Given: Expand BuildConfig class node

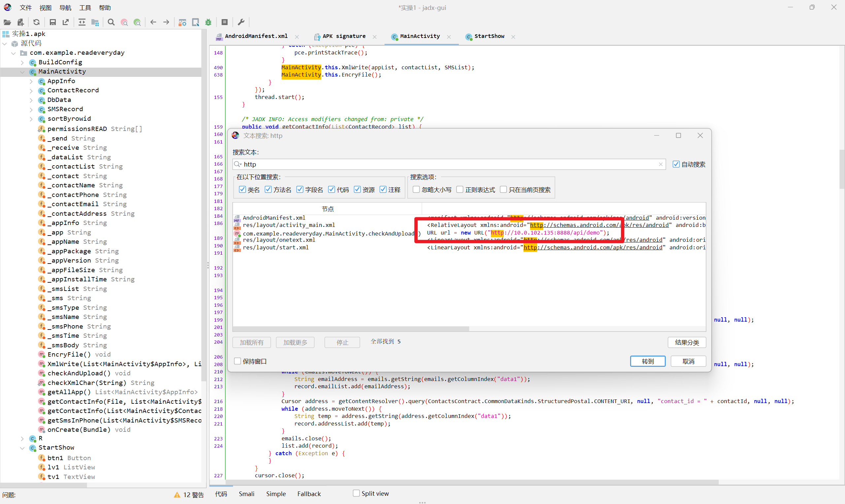Looking at the screenshot, I should [22, 62].
